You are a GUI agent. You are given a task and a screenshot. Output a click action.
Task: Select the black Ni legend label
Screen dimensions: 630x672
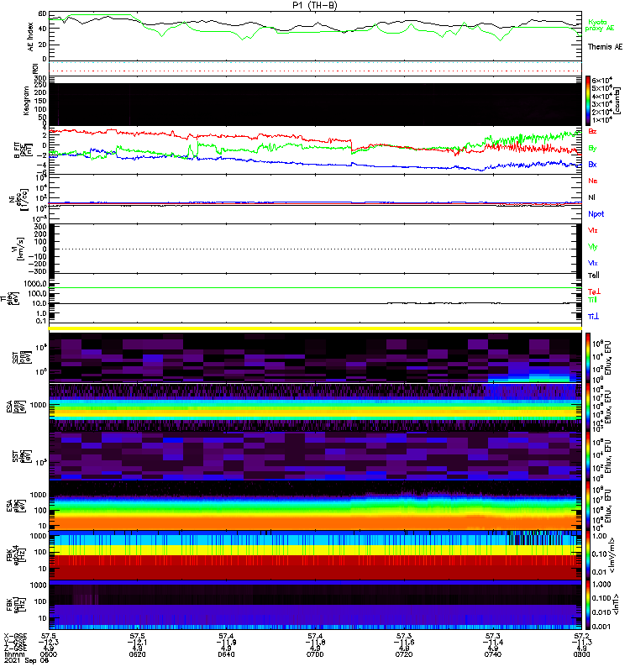coord(591,197)
